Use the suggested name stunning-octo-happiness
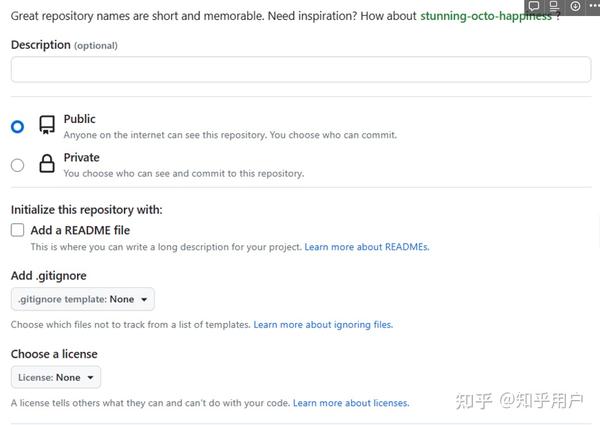Viewport: 600px width, 425px height. click(486, 16)
